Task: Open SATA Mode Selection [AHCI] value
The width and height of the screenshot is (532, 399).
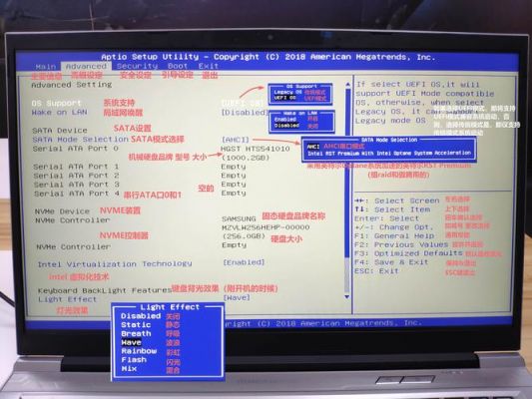Action: (236, 140)
